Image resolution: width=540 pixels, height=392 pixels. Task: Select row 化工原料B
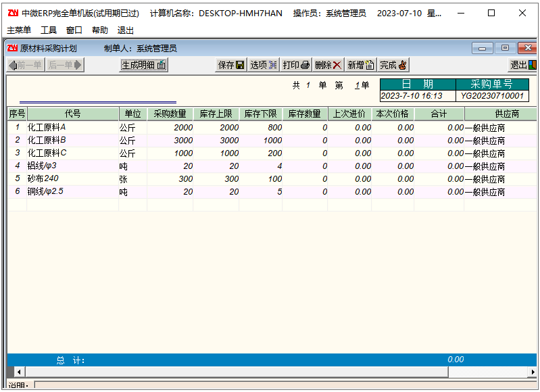tap(272, 140)
